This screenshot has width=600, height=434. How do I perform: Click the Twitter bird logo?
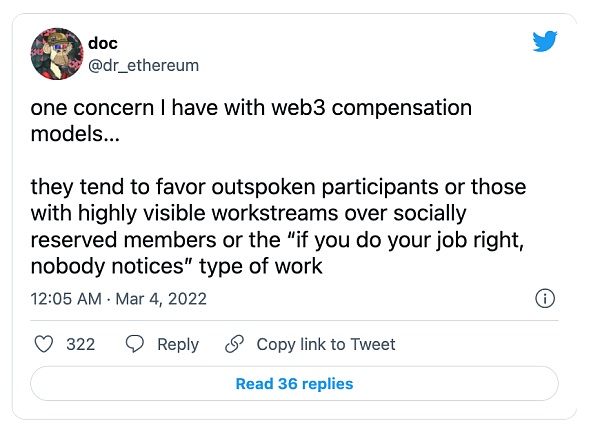[545, 42]
